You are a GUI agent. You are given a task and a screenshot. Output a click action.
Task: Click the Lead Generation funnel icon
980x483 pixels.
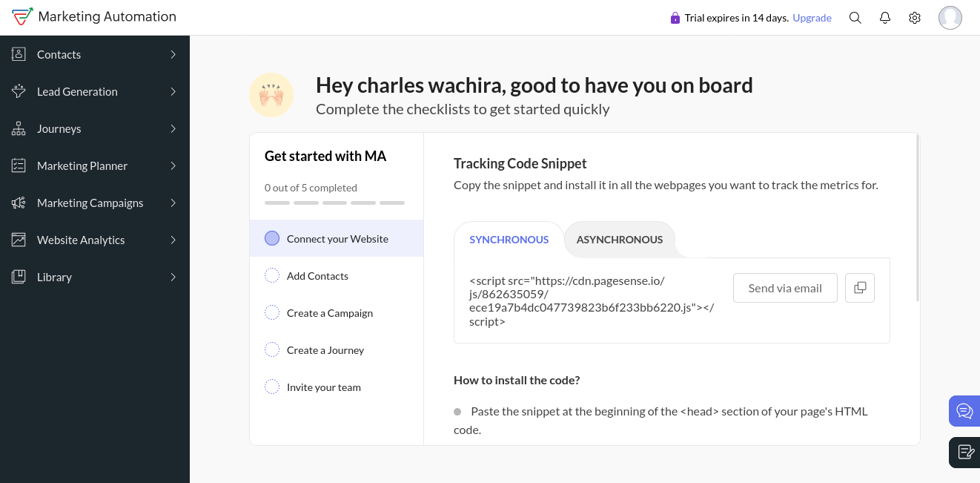click(19, 91)
